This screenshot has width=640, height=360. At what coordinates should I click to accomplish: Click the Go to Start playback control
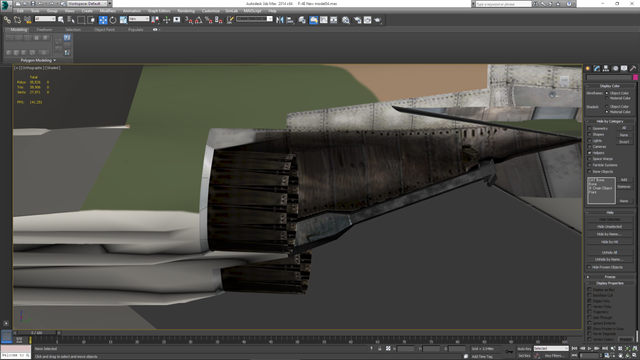pyautogui.click(x=574, y=348)
